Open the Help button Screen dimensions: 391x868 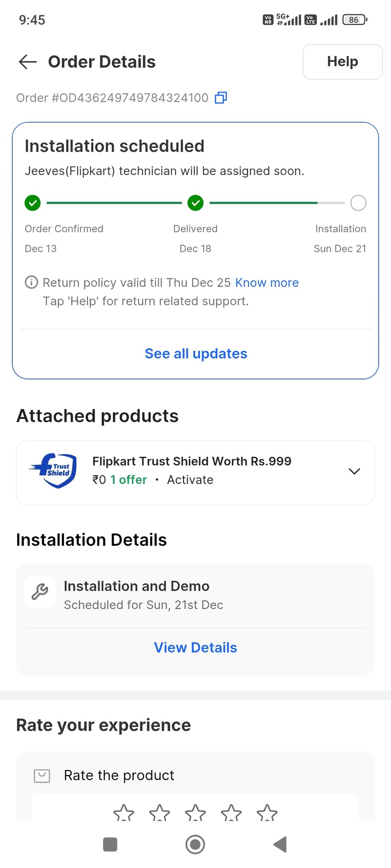pyautogui.click(x=342, y=62)
